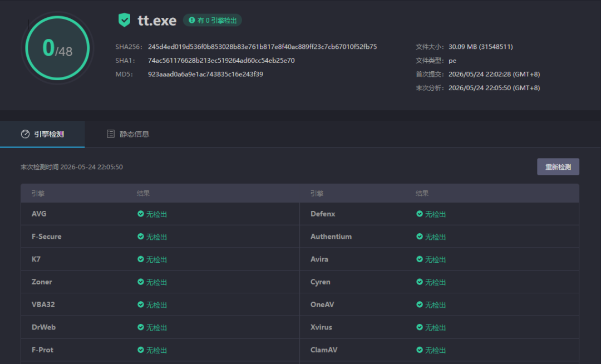Click the alert icon in 有 0 引擎检出 badge
601x364 pixels.
(191, 20)
